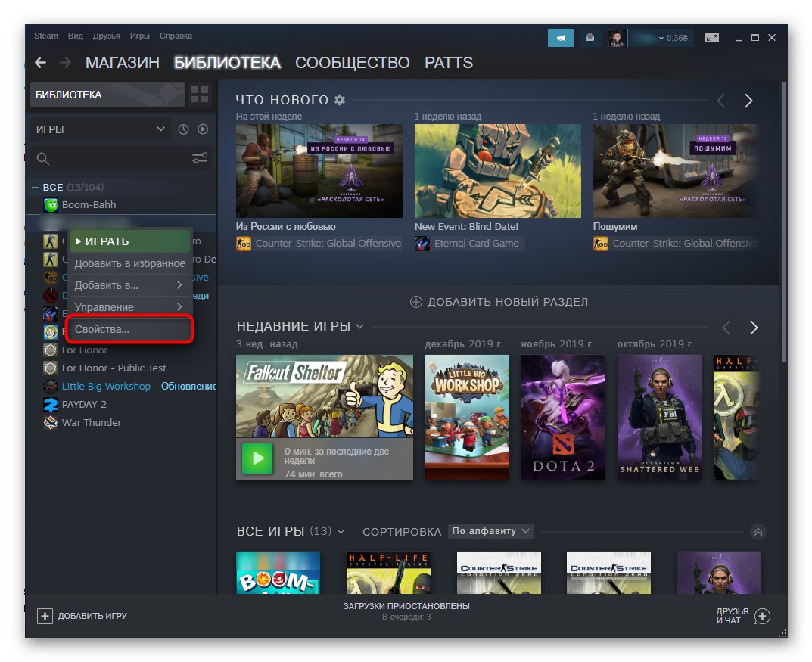Switch to Big Picture mode icon
The width and height of the screenshot is (812, 662).
[712, 38]
